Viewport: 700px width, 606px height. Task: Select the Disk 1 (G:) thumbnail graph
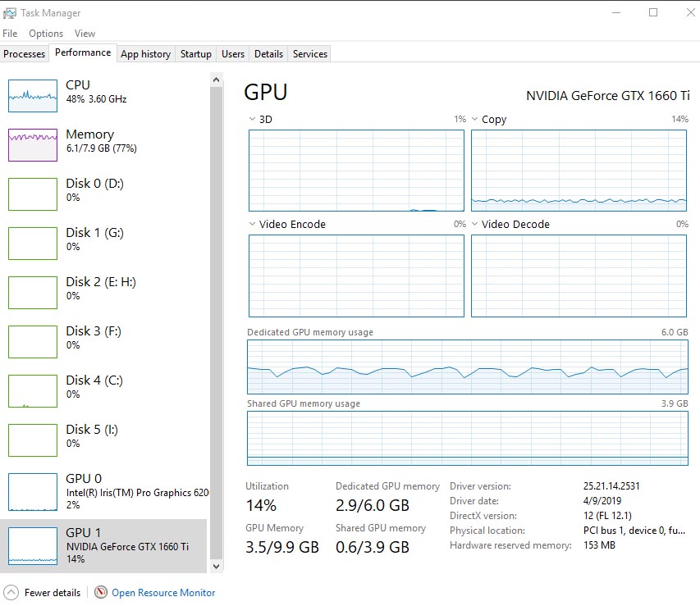pyautogui.click(x=33, y=244)
